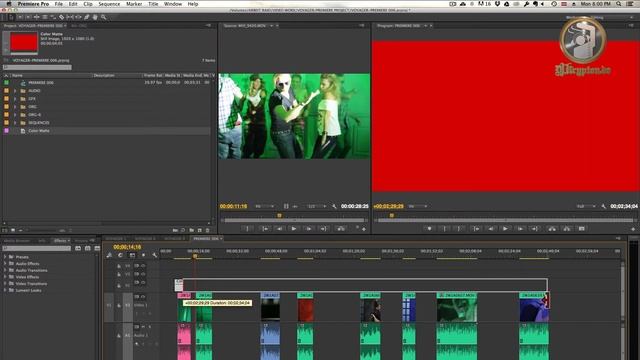Viewport: 640px width, 360px height.
Task: Click the Extract button in Program monitor
Action: 567,229
